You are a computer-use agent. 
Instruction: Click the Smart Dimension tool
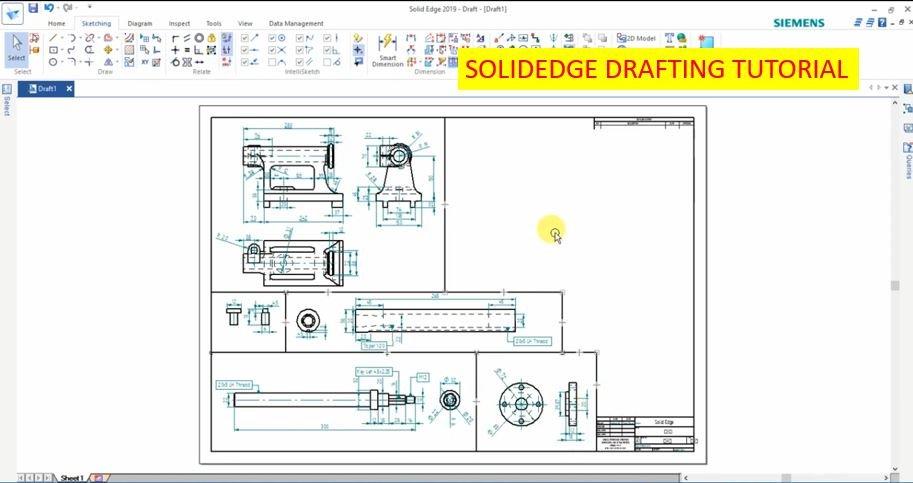(x=387, y=49)
